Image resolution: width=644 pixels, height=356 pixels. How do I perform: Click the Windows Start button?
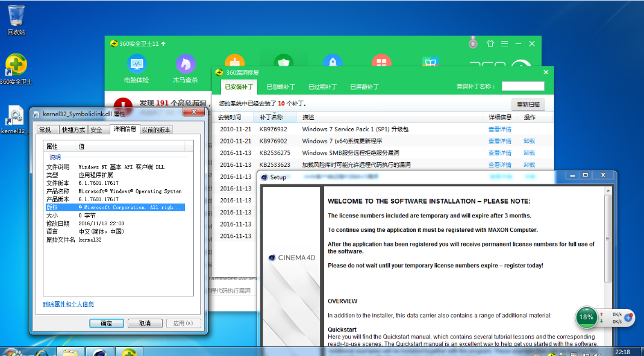click(8, 351)
